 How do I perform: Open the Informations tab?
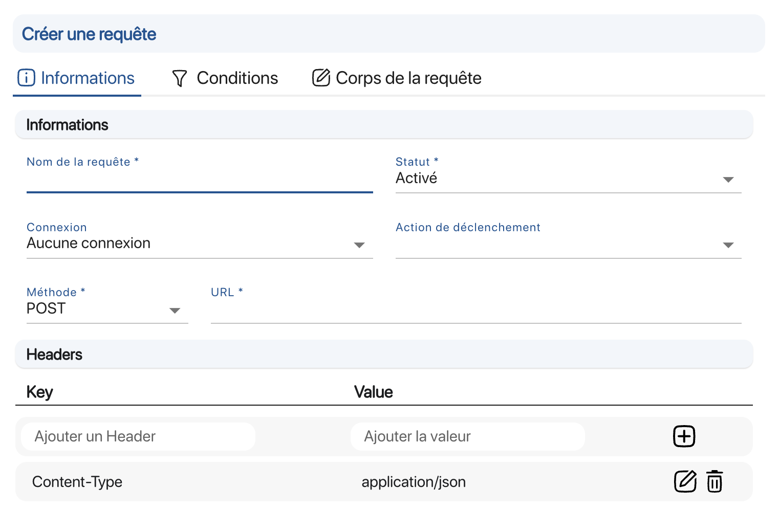point(77,78)
